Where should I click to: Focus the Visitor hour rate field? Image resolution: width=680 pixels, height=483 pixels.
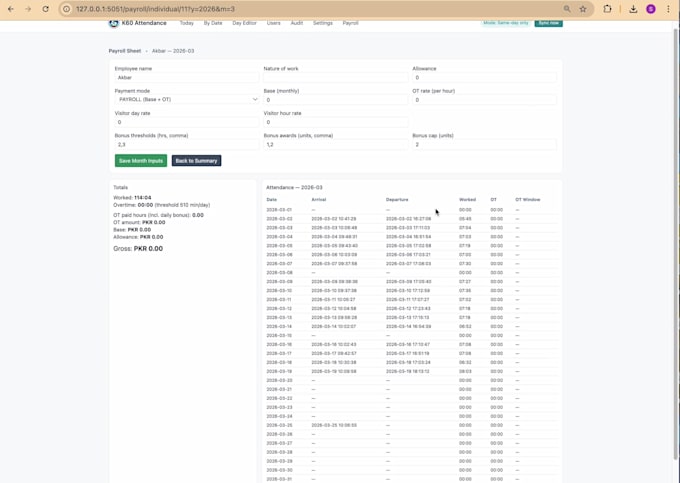point(336,122)
